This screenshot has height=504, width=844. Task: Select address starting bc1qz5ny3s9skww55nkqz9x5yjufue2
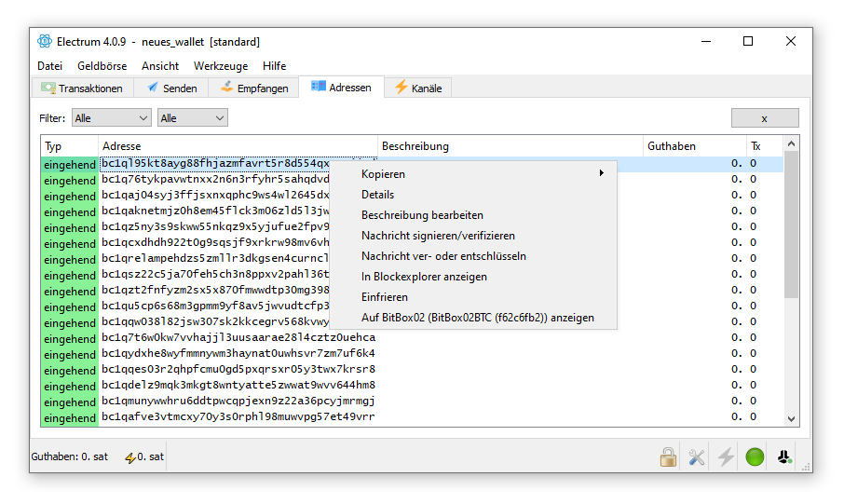coord(215,226)
